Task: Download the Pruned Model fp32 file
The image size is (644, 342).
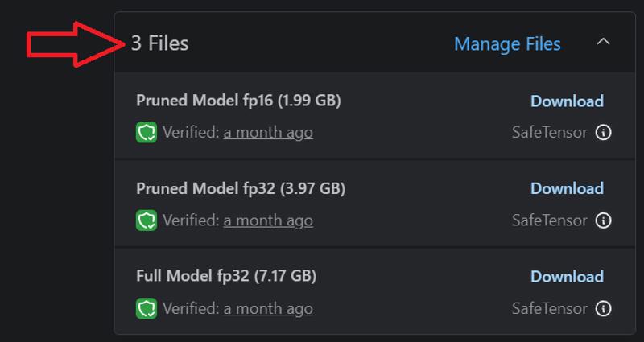Action: (x=567, y=188)
